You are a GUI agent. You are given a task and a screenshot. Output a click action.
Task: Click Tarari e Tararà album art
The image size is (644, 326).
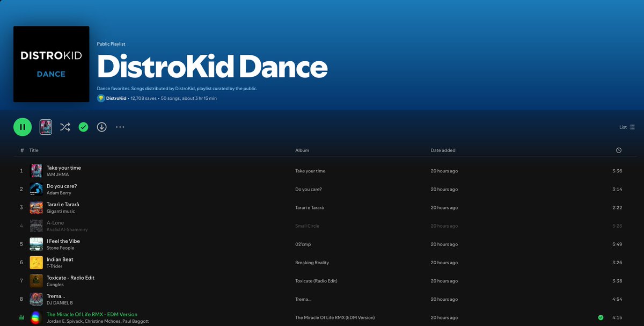pyautogui.click(x=36, y=207)
